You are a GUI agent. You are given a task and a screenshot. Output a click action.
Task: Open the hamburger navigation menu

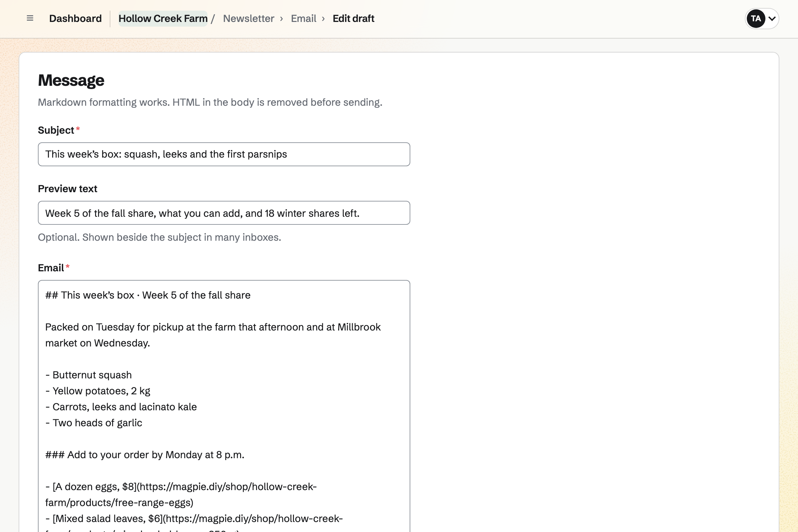point(30,18)
